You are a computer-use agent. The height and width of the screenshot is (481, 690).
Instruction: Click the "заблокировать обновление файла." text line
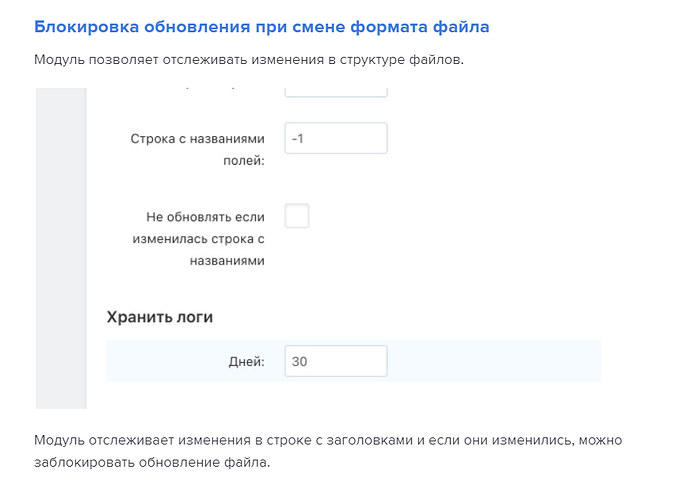(x=152, y=463)
